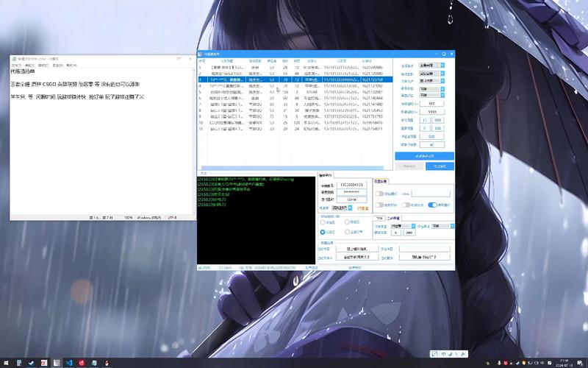
Task: Select order row number 10 in the table
Action: (x=295, y=123)
